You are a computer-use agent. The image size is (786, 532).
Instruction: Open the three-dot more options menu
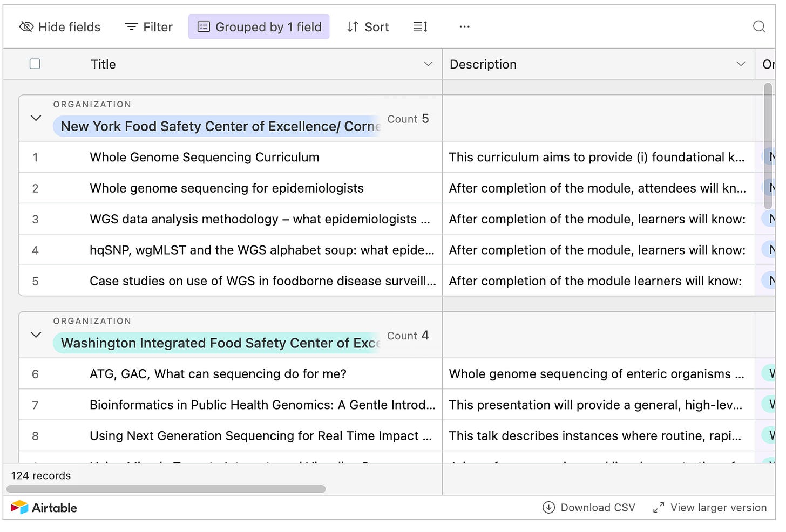coord(464,26)
